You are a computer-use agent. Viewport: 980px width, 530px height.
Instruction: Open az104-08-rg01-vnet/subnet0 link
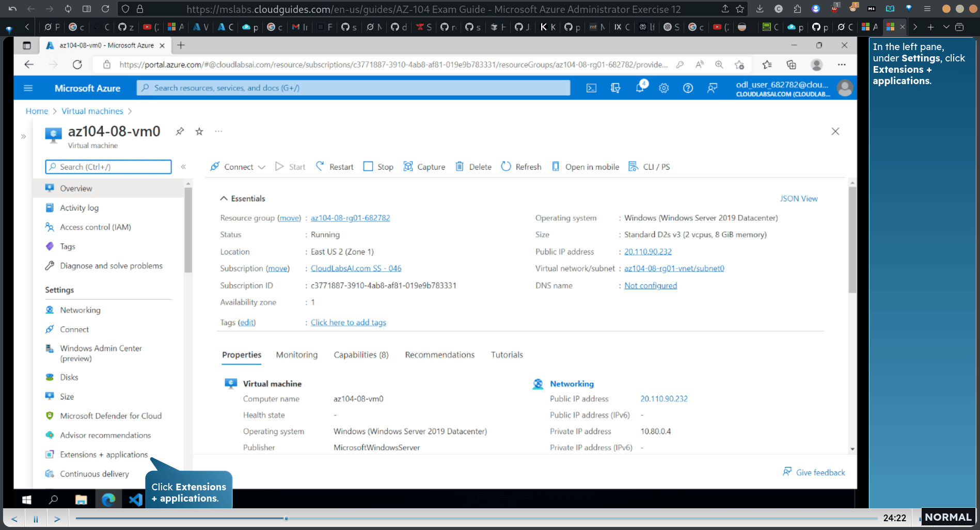[x=674, y=268]
